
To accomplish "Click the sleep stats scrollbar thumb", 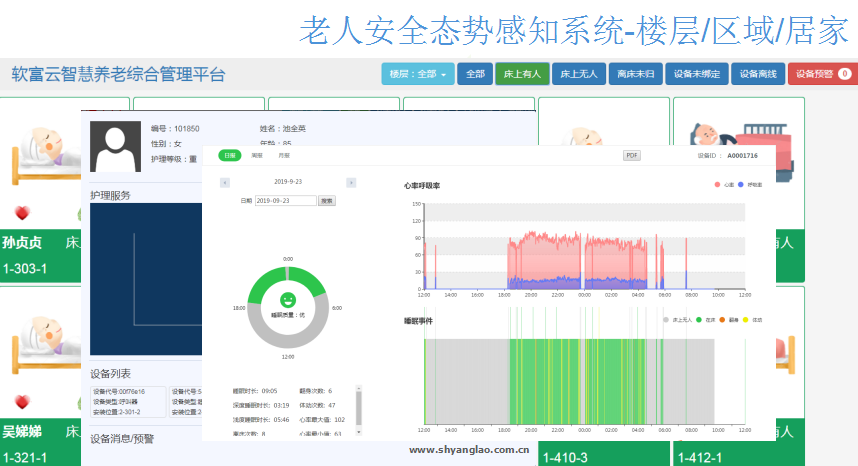I will [359, 409].
